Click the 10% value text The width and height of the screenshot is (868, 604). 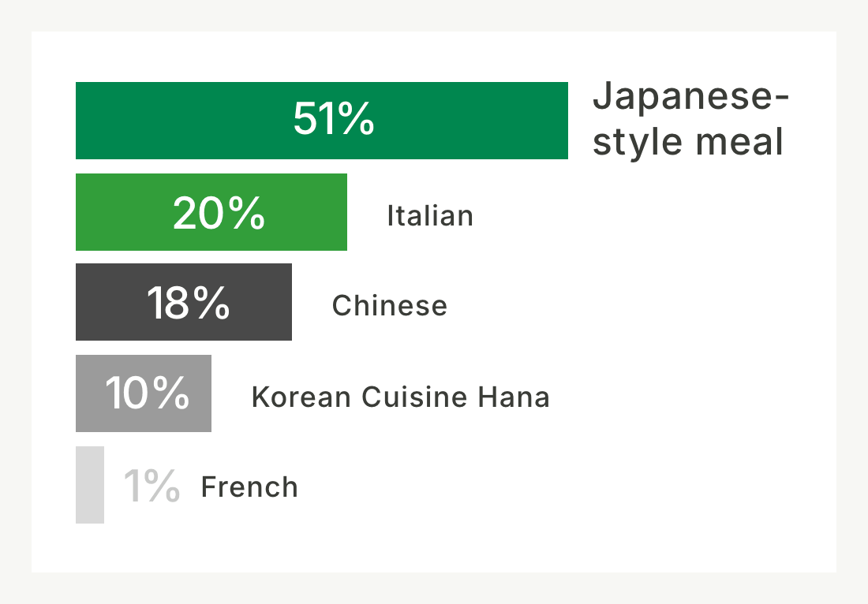pos(148,393)
